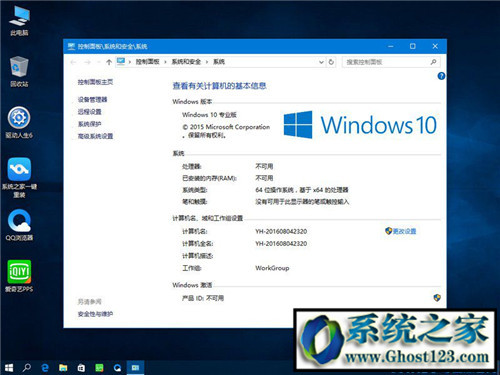Minimize the System window

pyautogui.click(x=391, y=46)
